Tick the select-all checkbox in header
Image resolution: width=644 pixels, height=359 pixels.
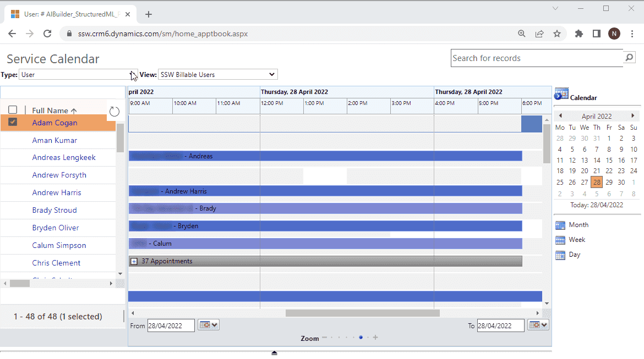[13, 110]
